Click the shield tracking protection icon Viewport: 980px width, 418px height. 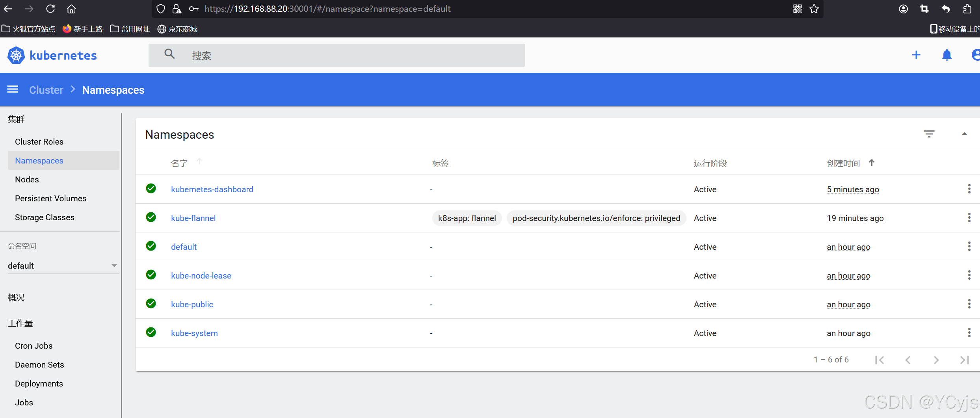coord(160,9)
